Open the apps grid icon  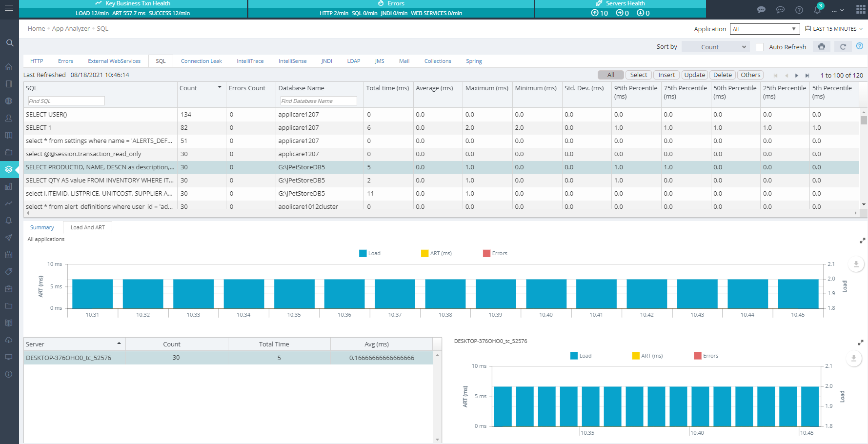(861, 9)
